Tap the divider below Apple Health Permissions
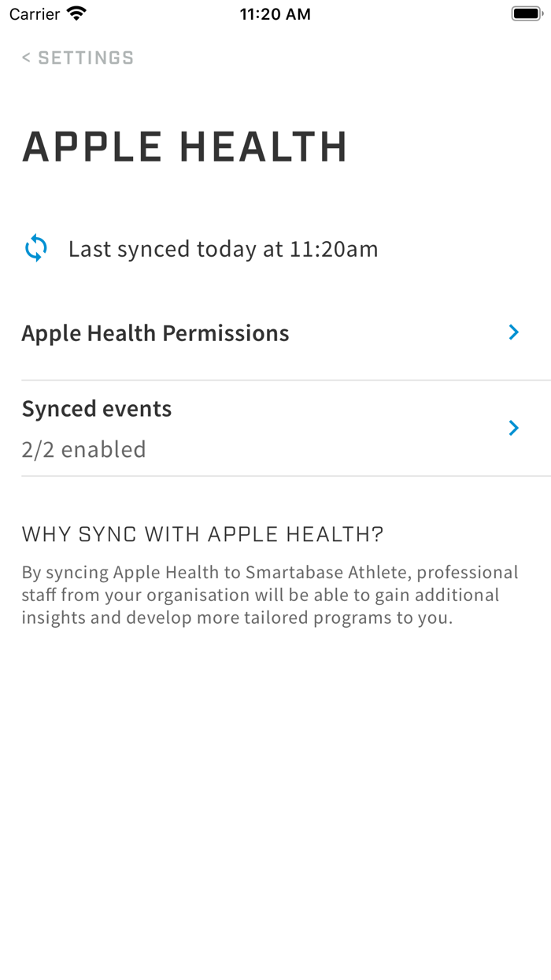 [x=286, y=380]
